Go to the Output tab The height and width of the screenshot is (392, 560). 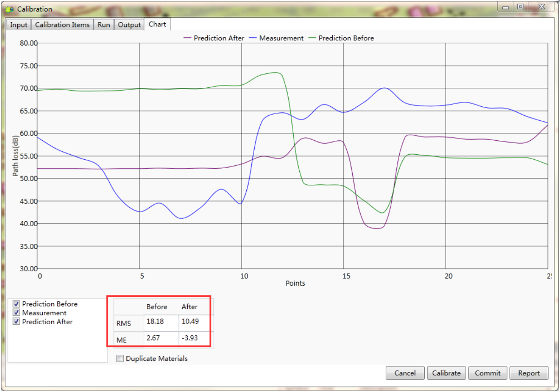(x=129, y=25)
